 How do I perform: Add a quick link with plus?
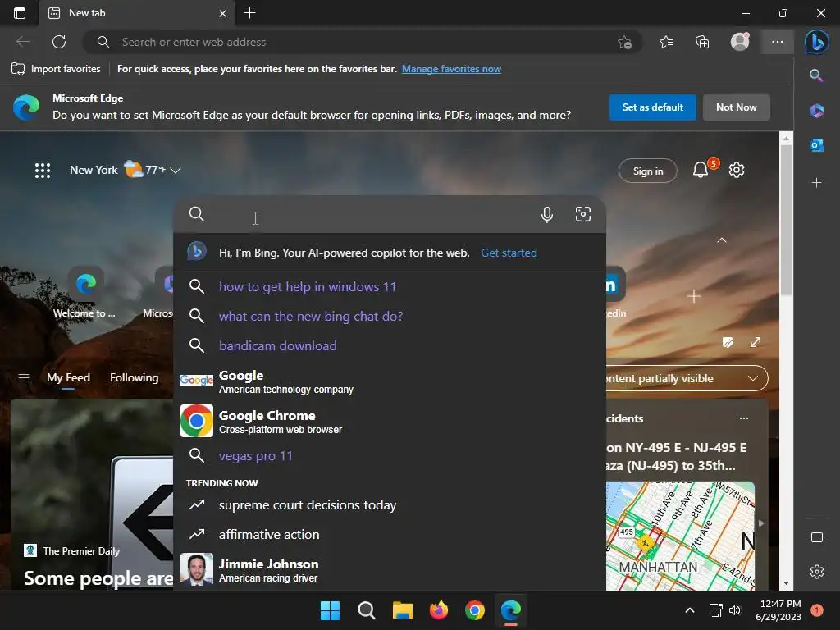[694, 296]
